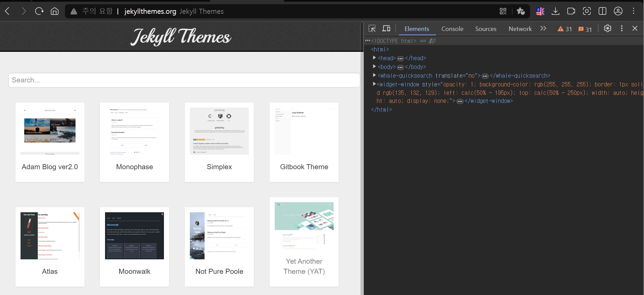Click the 31 issues indicator in DevTools
Image resolution: width=644 pixels, height=295 pixels.
click(585, 29)
